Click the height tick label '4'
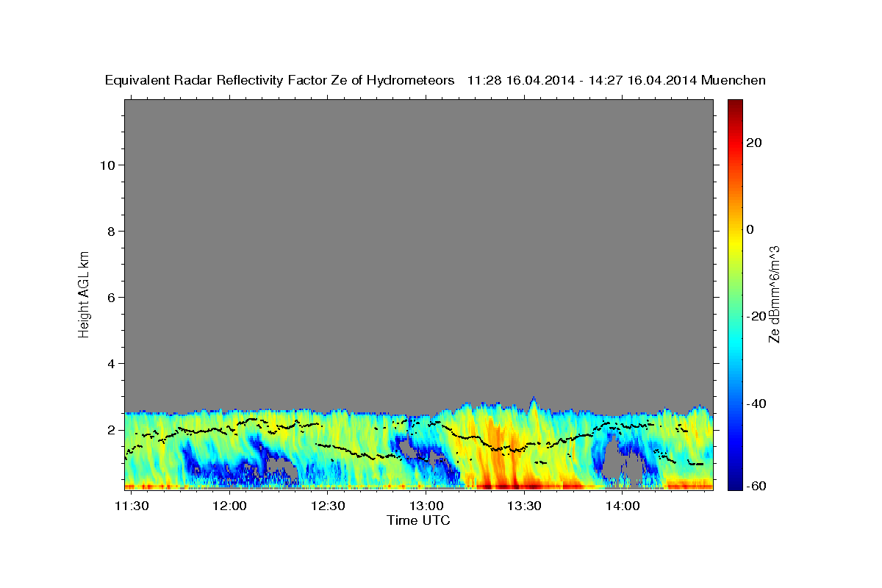 click(x=112, y=364)
